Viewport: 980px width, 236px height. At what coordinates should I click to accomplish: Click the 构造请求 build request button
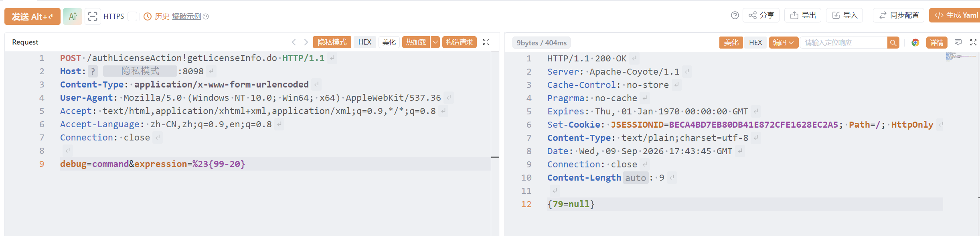tap(460, 42)
